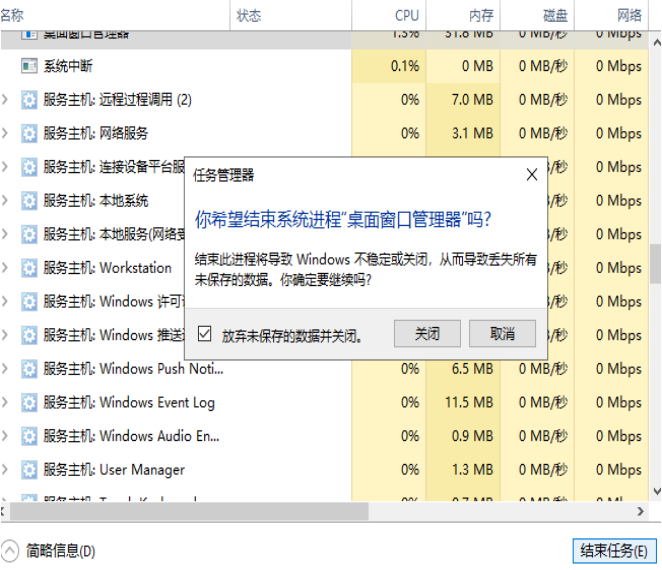Collapse details using 简略信息 chevron icon

click(x=10, y=550)
